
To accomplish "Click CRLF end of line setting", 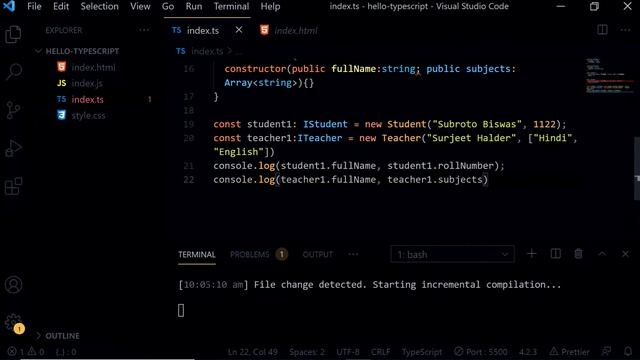I will click(x=380, y=351).
